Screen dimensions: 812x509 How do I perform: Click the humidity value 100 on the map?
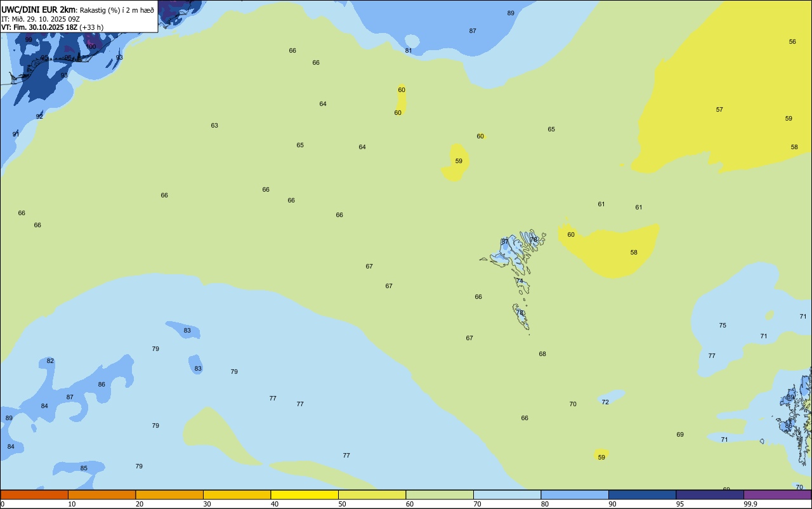coord(91,46)
